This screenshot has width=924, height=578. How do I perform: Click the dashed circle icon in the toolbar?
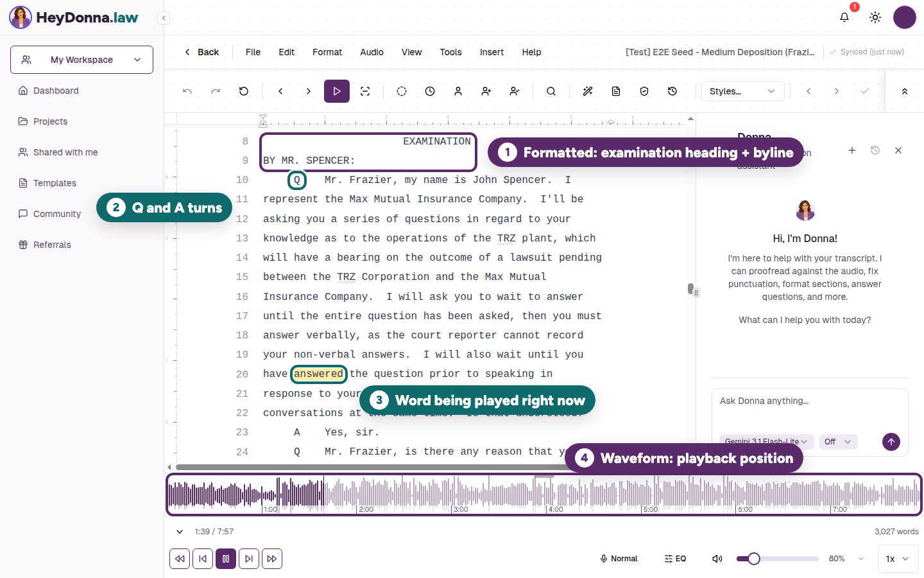pyautogui.click(x=402, y=91)
